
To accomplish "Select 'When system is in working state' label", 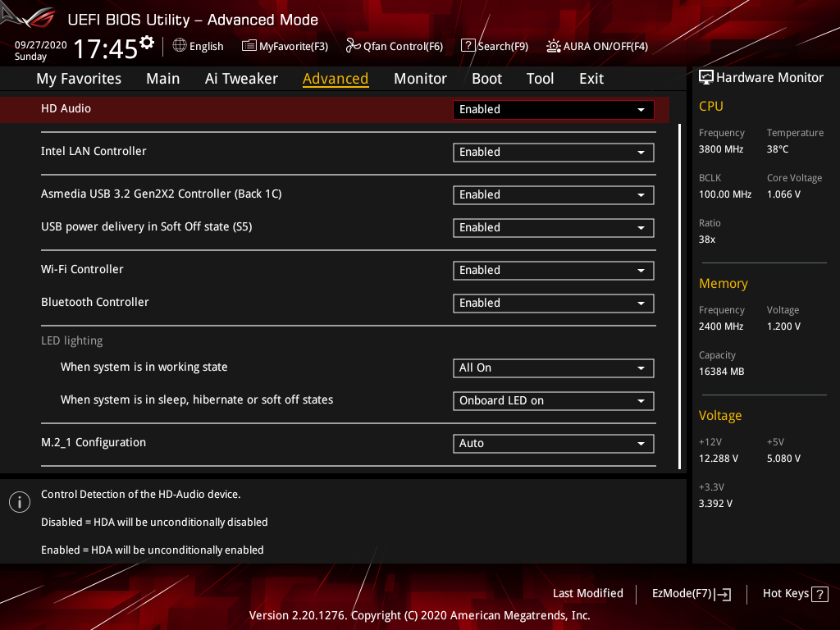I will click(144, 367).
